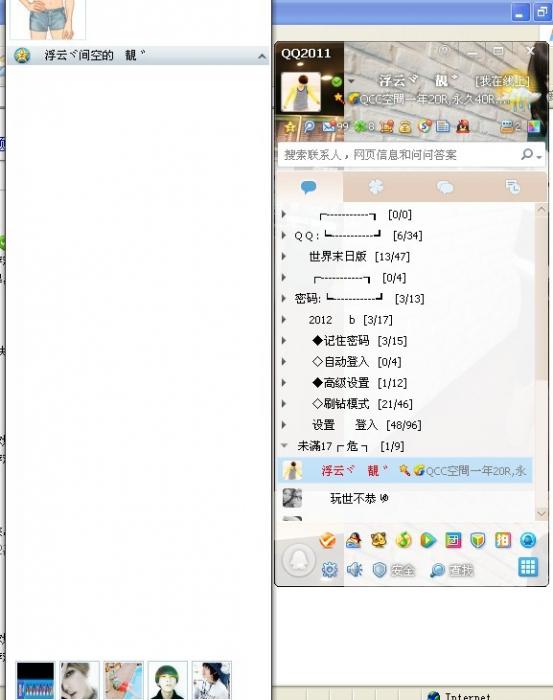Click the help question-mark icon in QQ title bar

(x=444, y=50)
